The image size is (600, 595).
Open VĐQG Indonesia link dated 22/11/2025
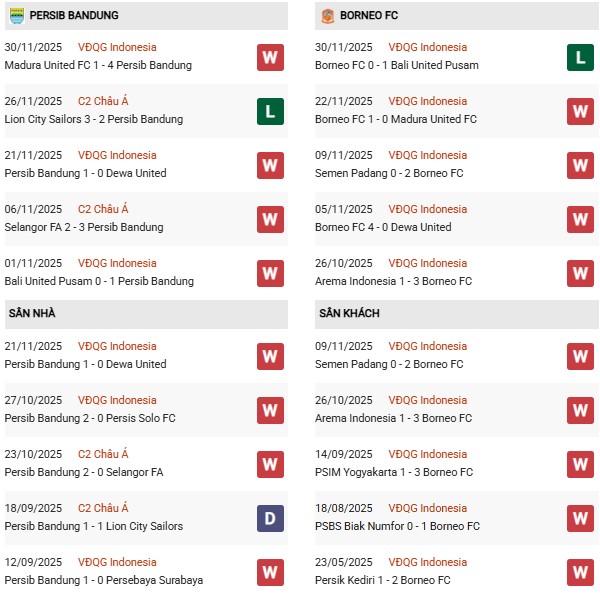point(428,101)
